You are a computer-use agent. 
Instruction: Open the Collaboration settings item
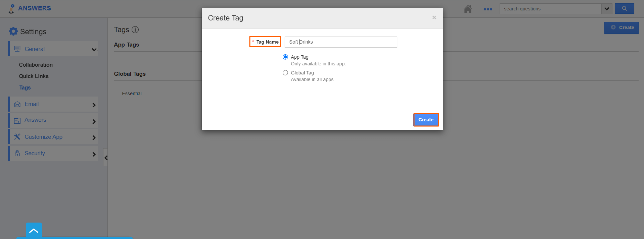[x=36, y=65]
